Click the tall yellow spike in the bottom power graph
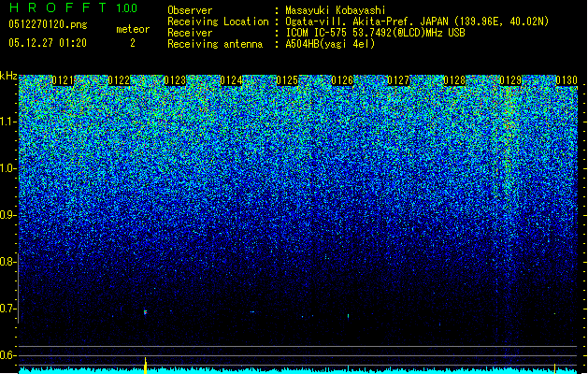Viewport: 588px width, 374px height. tap(146, 366)
